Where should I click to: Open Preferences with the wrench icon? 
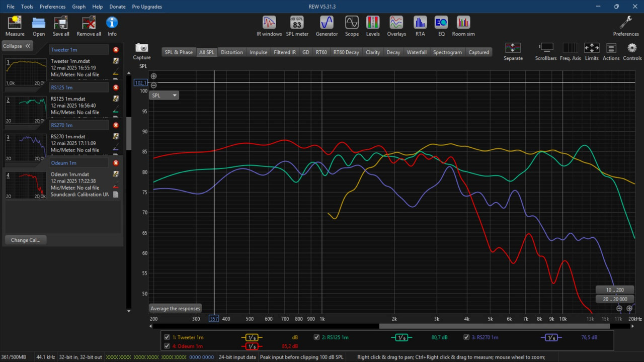(x=626, y=23)
